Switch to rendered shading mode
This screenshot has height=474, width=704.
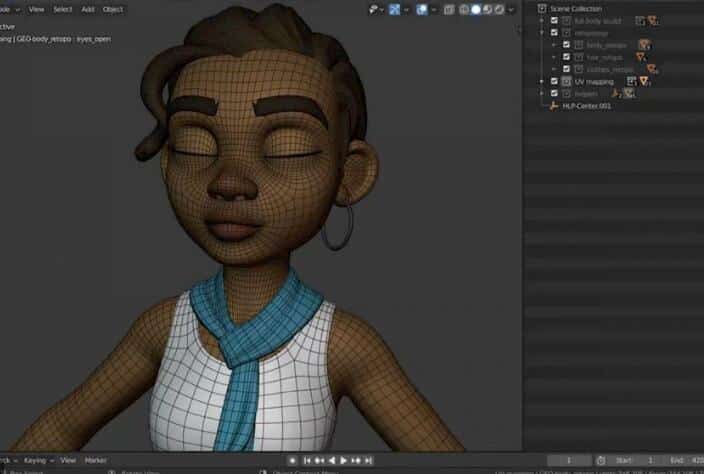[x=499, y=9]
